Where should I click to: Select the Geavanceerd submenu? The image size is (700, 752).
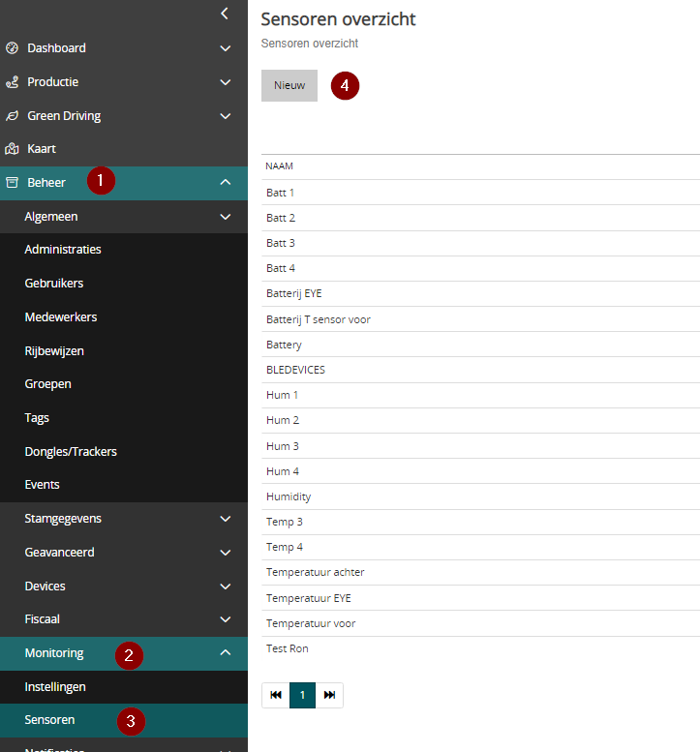pos(124,553)
